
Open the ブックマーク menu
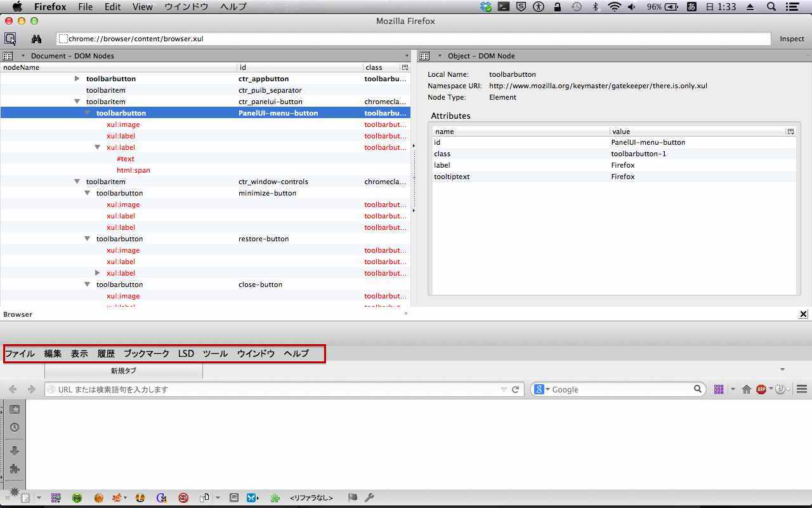(146, 354)
